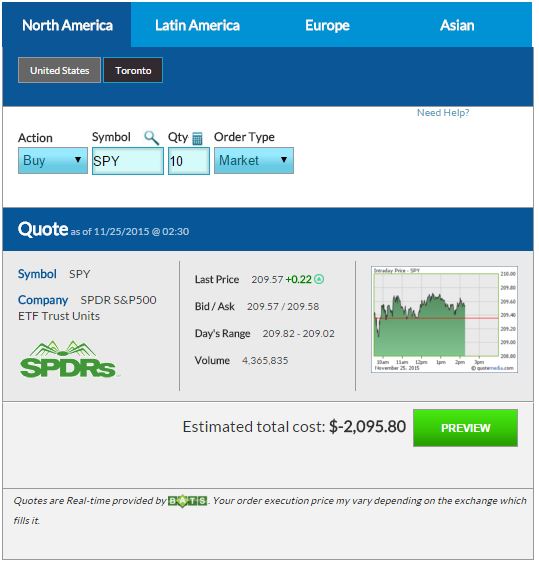Click the quote timestamp 11/25/2015 @ 02:30
This screenshot has width=539, height=565.
point(141,231)
